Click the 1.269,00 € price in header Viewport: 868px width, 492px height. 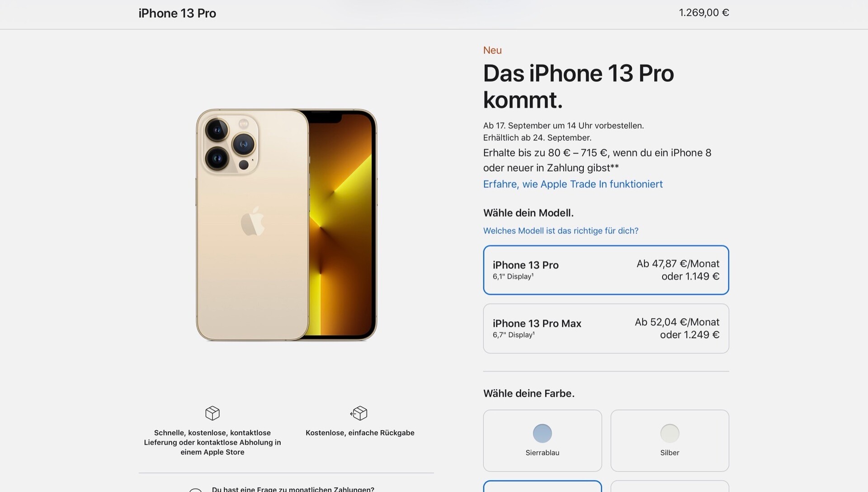coord(703,13)
